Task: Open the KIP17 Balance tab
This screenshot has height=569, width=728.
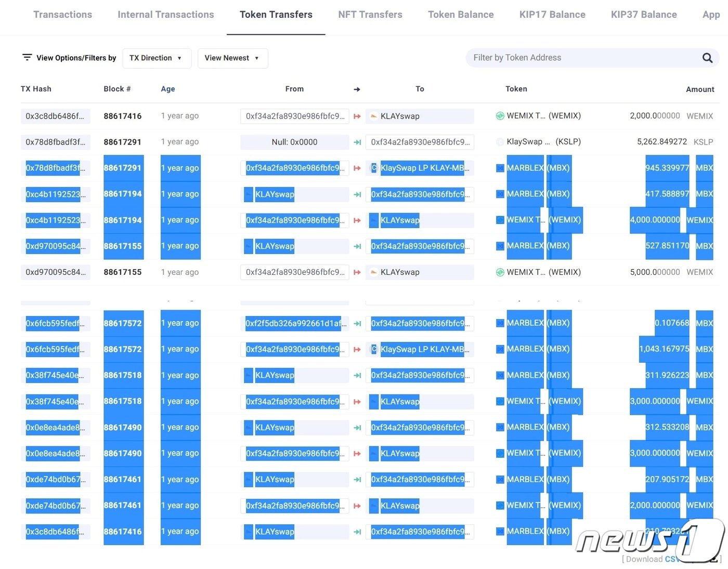Action: coord(552,15)
